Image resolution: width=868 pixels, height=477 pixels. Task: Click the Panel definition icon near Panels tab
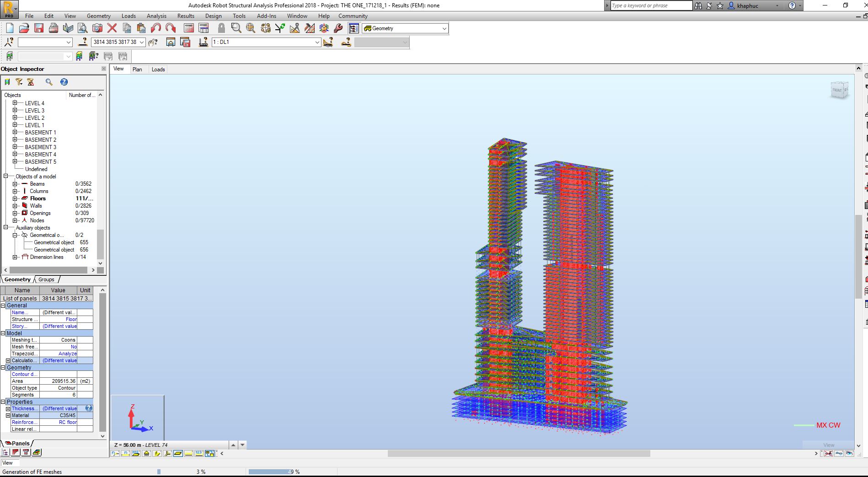click(x=37, y=452)
